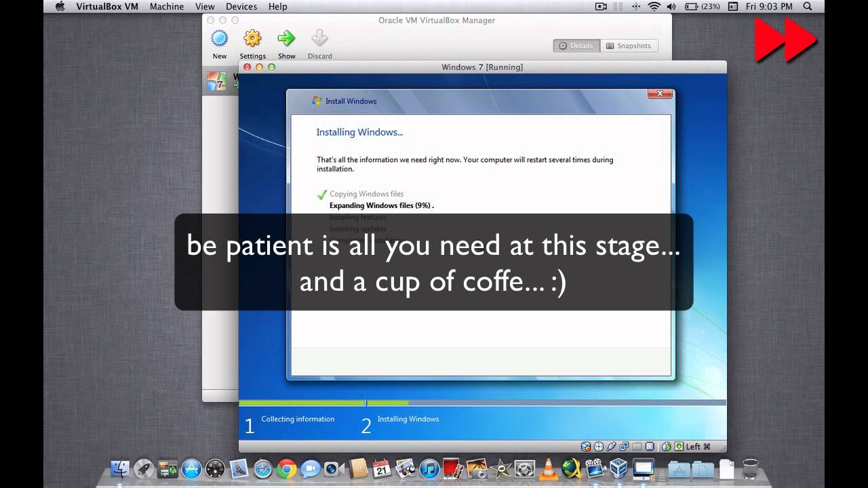Open Calendar showing 21 in the Dock
Screen dimensions: 868x488
point(382,468)
